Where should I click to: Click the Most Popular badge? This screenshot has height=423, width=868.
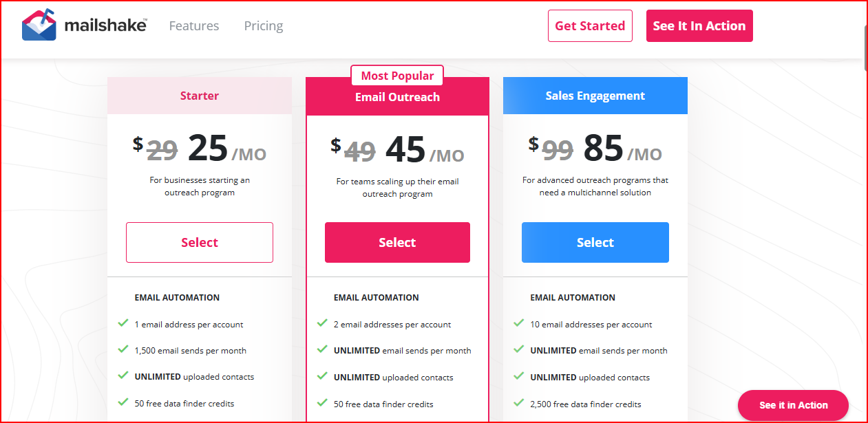pos(397,76)
